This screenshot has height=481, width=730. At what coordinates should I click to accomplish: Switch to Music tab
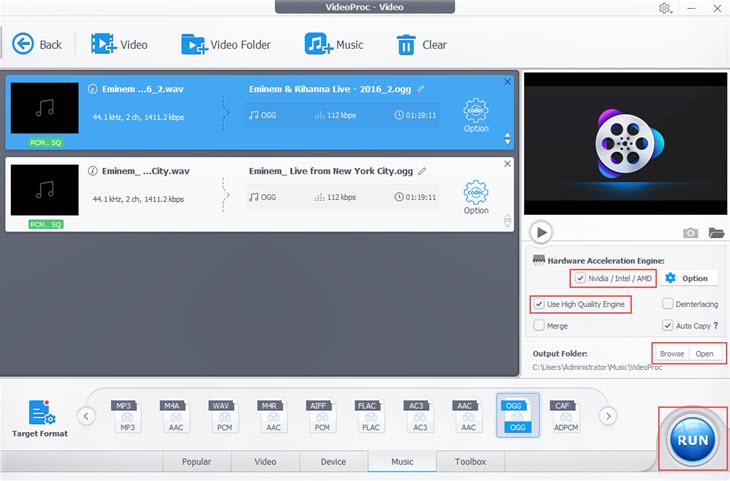(x=402, y=461)
